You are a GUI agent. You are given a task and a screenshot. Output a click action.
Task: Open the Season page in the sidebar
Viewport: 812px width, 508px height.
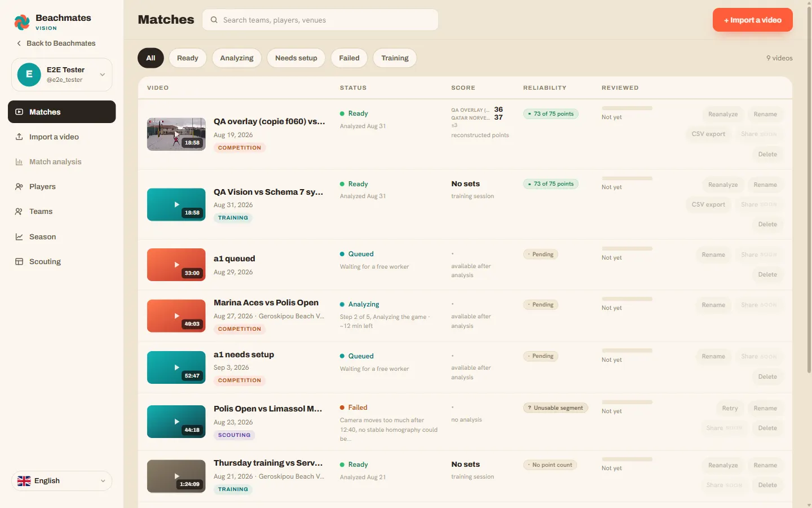coord(62,237)
